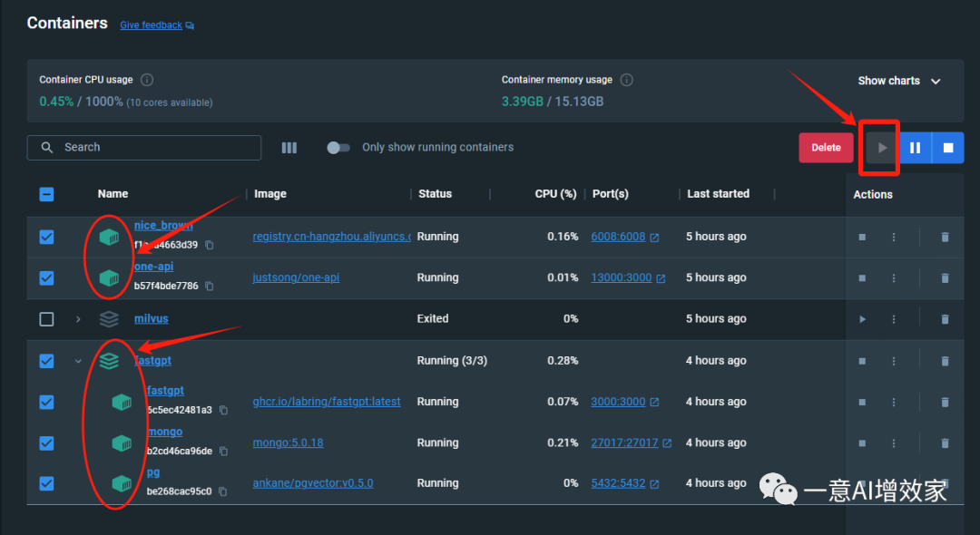This screenshot has width=980, height=535.
Task: Click trash icon in milvus row
Action: tap(945, 319)
